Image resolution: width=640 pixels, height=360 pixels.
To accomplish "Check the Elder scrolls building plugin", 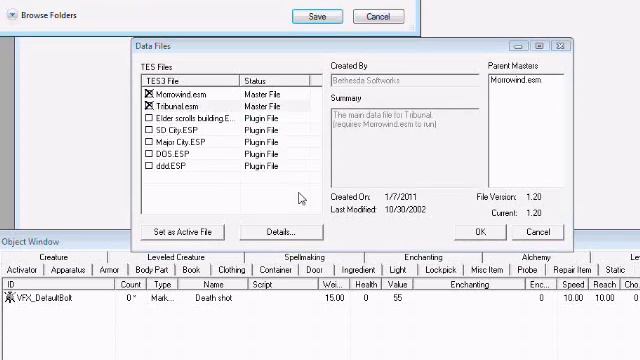I will (149, 118).
